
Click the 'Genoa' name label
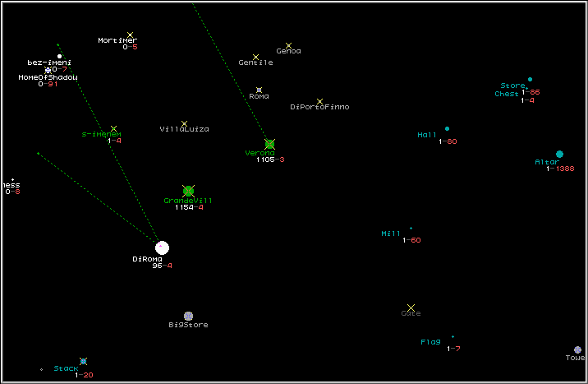(288, 51)
